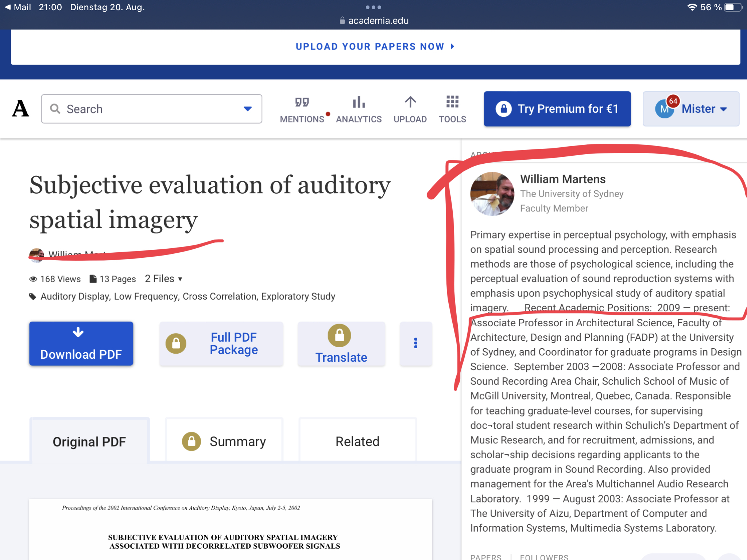Screen dimensions: 747x560
Task: Tap the battery indicator
Action: point(734,7)
